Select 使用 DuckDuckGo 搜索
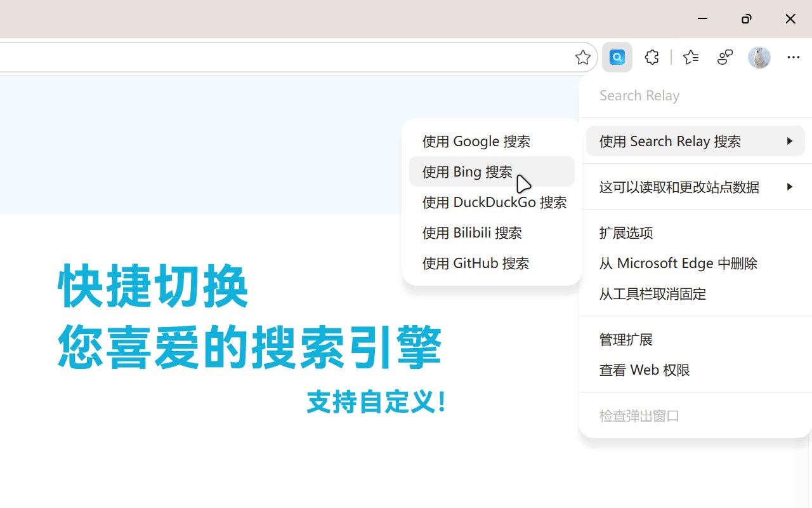This screenshot has width=812, height=508. coord(492,202)
